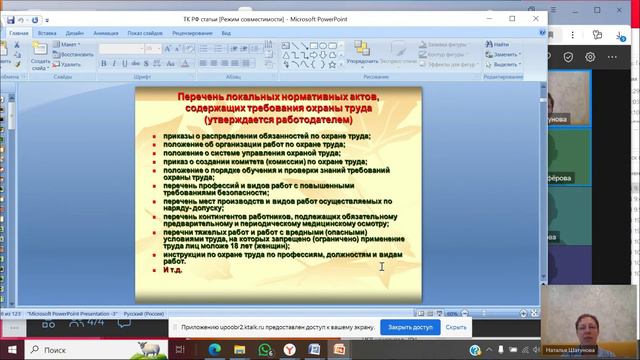This screenshot has width=640, height=360.
Task: Click the 60% zoom level in status bar
Action: 452,314
